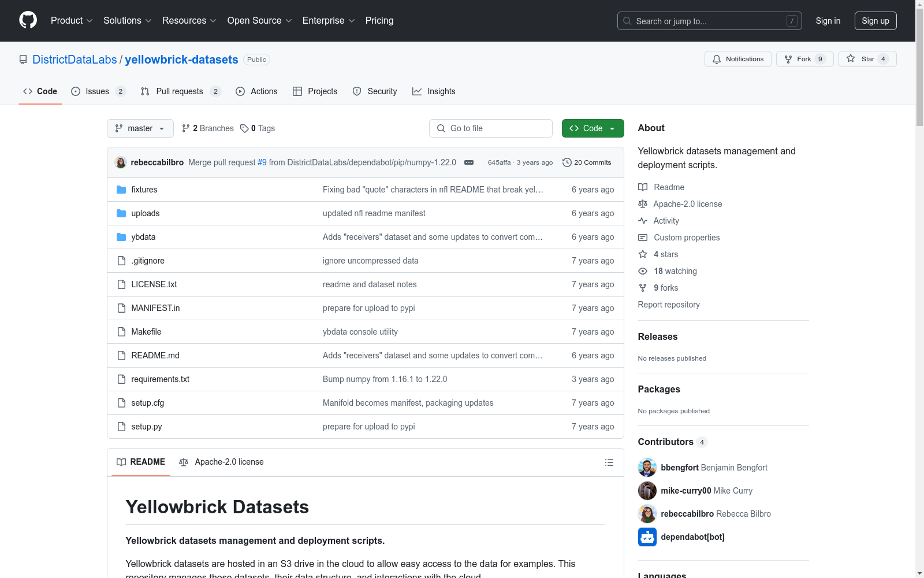
Task: Click rebeccabilbro's contributor avatar in sidebar
Action: click(x=647, y=514)
